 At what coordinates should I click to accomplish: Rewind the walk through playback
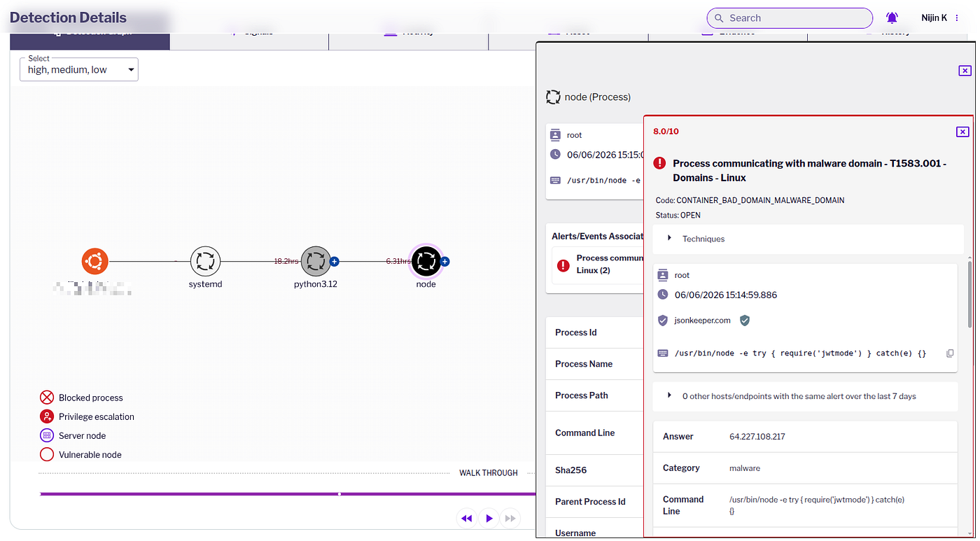click(x=467, y=519)
